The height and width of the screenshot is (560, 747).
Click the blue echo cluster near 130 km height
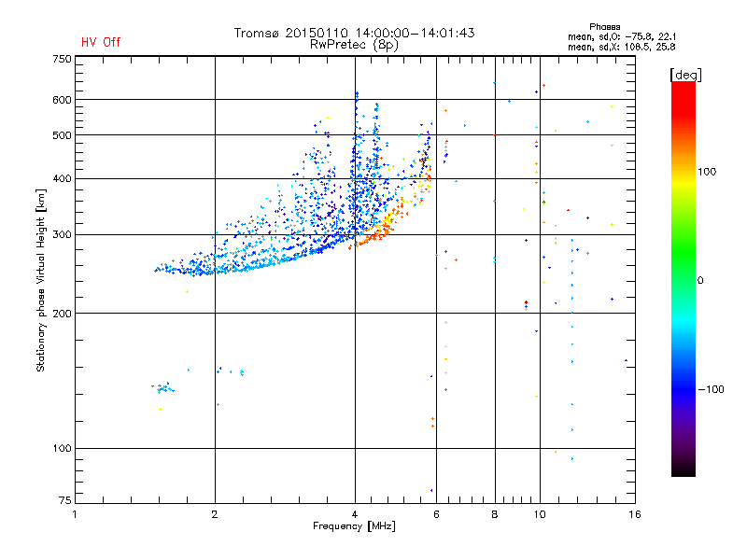click(163, 388)
